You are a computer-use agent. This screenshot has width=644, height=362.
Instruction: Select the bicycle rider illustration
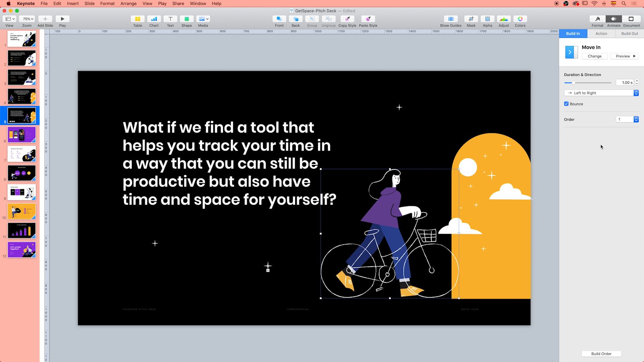[x=390, y=234]
